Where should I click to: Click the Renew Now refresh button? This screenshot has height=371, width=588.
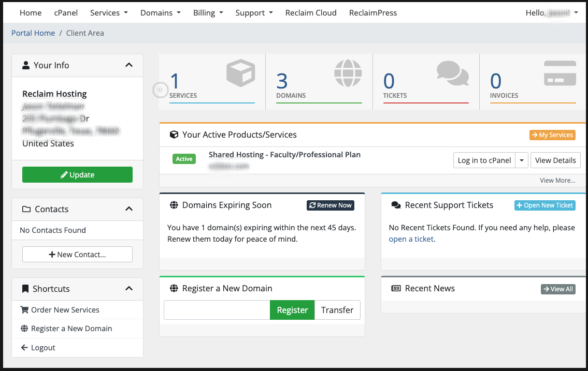pyautogui.click(x=331, y=205)
